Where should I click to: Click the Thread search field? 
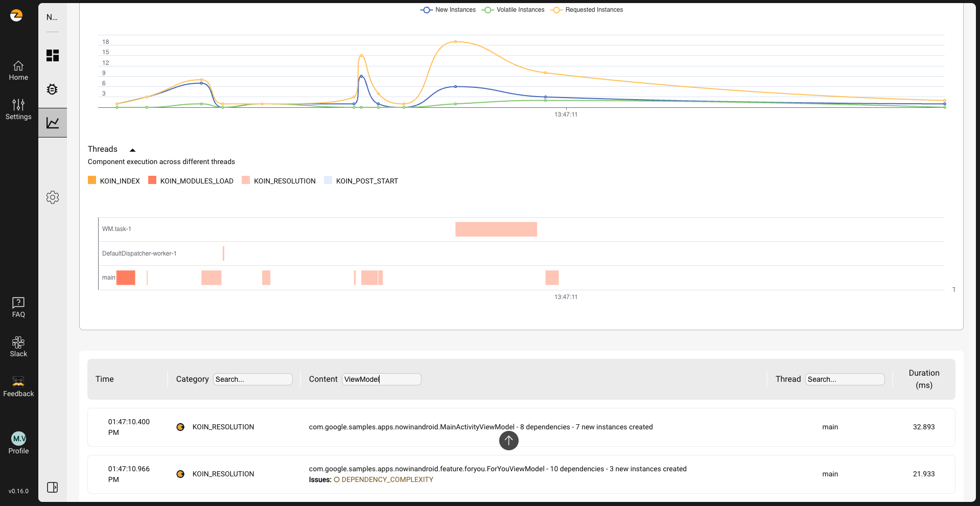click(845, 379)
